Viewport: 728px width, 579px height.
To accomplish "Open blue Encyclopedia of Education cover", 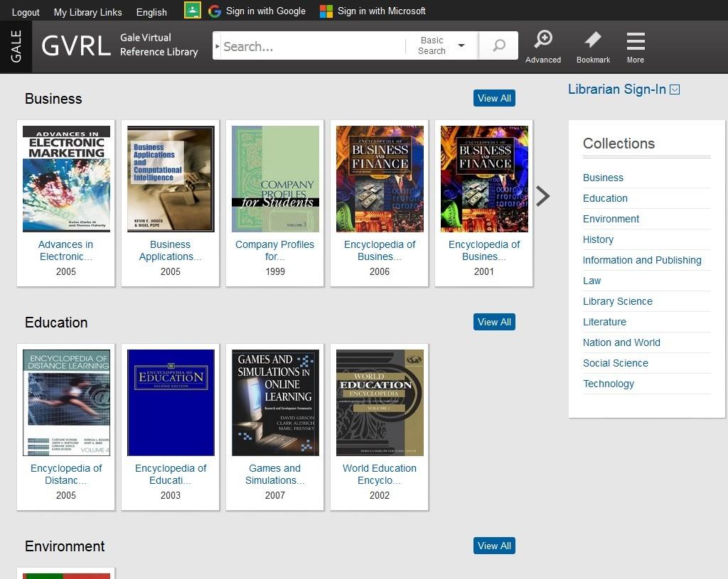I will click(171, 403).
